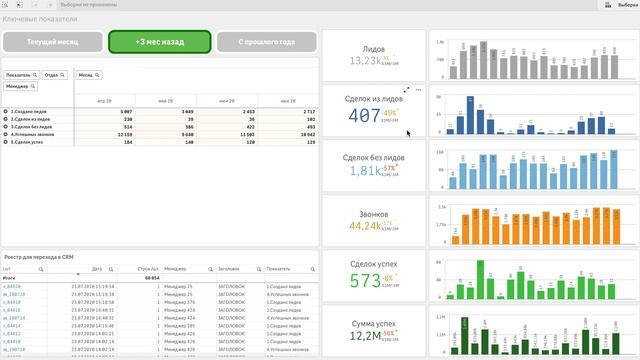Expand the 1.Создано лидов pivot row
640x360 pixels.
tap(6, 111)
